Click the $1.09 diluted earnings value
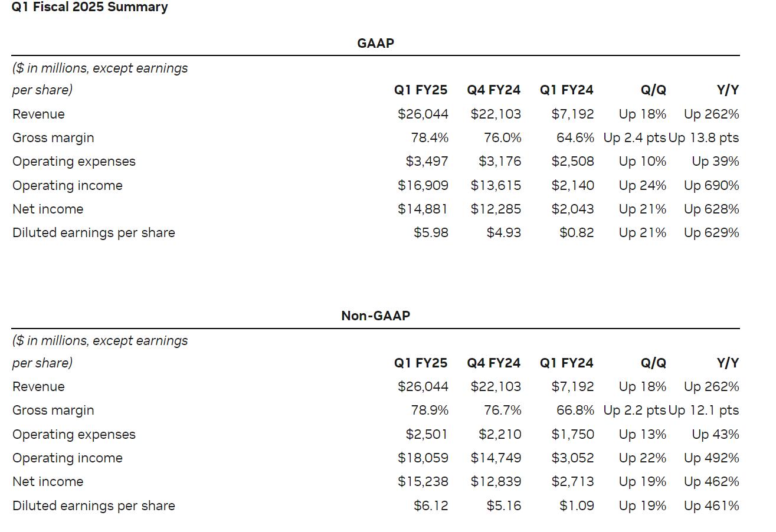 pos(577,505)
